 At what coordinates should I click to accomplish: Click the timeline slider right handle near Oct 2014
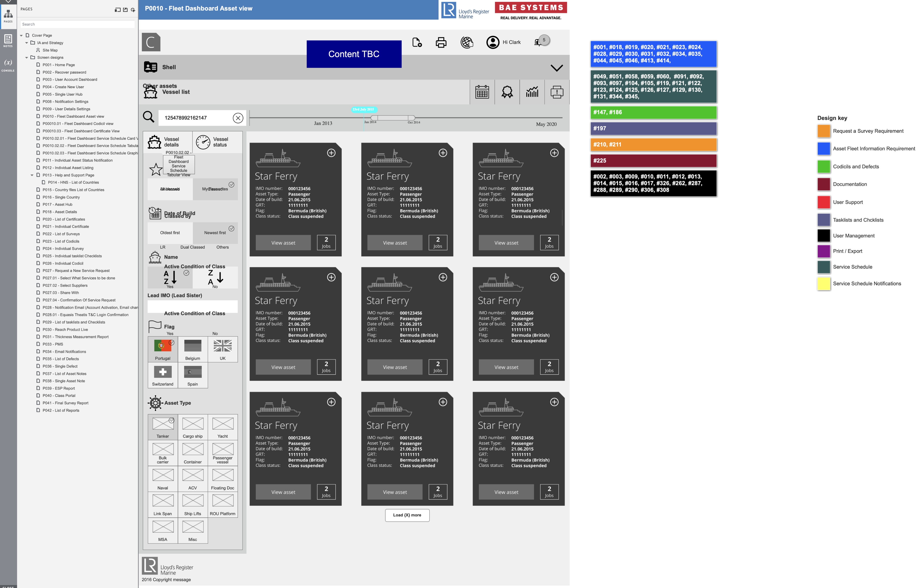tap(411, 118)
